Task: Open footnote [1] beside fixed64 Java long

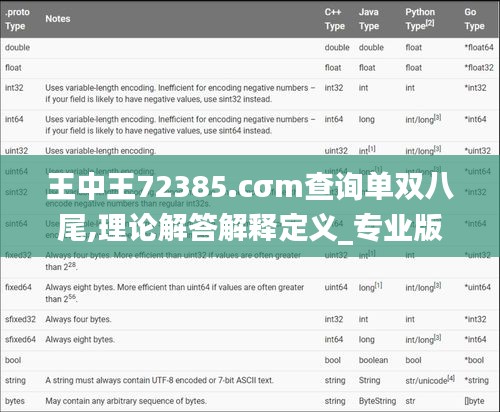Action: tap(378, 285)
